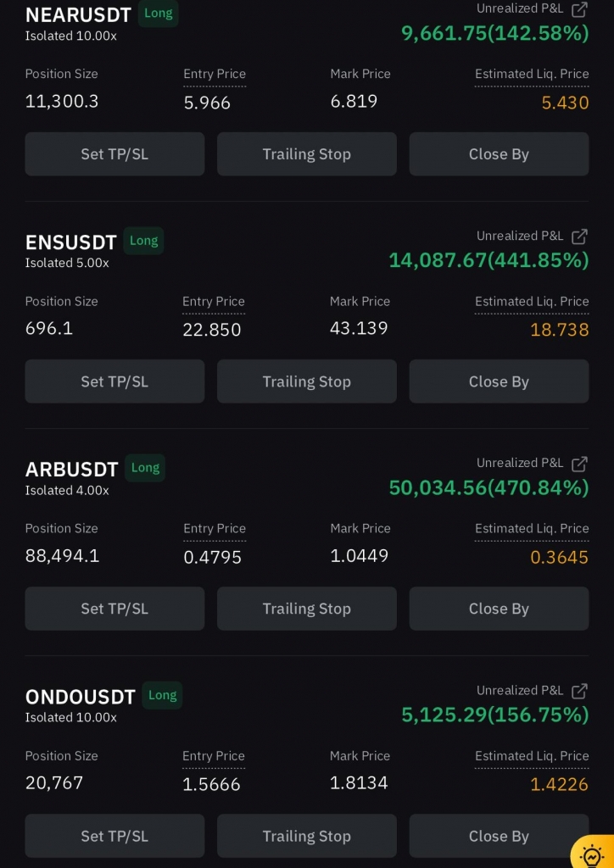Tap the floating lightbulb assistant icon
This screenshot has height=868, width=614.
point(592,854)
